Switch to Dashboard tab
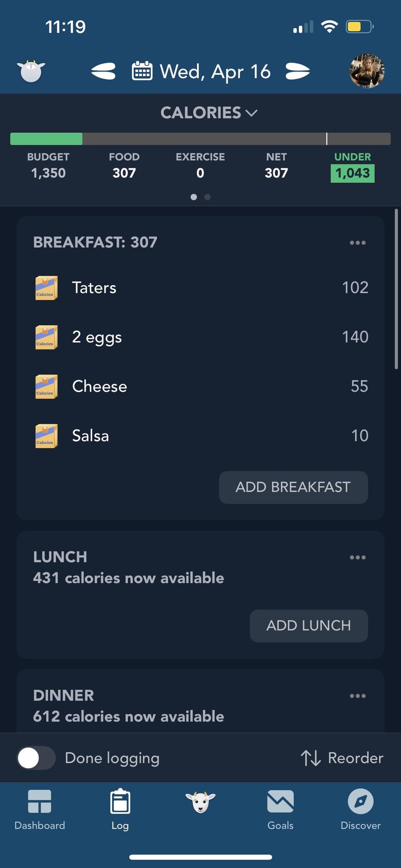 [x=40, y=810]
